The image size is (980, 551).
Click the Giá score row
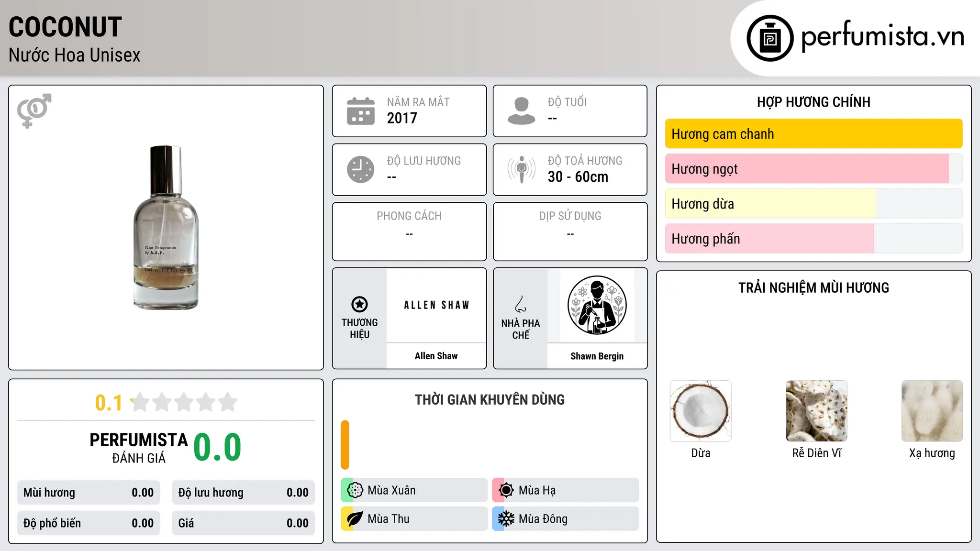point(244,523)
